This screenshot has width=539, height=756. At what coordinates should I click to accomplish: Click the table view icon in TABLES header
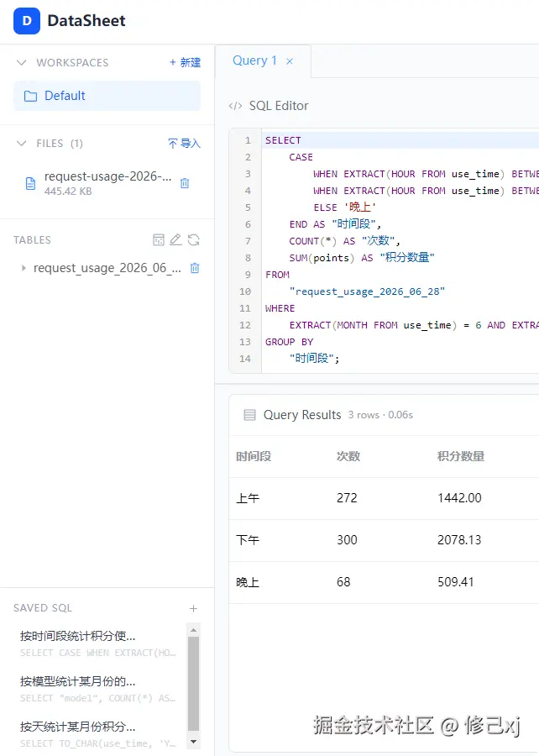pos(159,239)
